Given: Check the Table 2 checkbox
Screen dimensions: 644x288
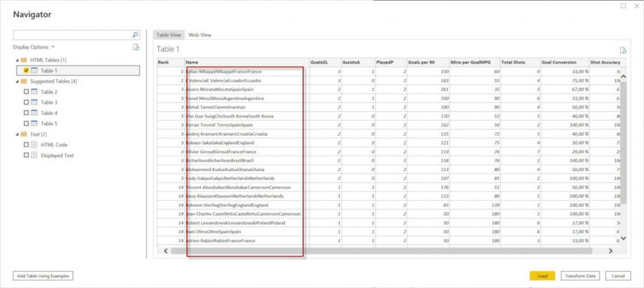Looking at the screenshot, I should (26, 92).
